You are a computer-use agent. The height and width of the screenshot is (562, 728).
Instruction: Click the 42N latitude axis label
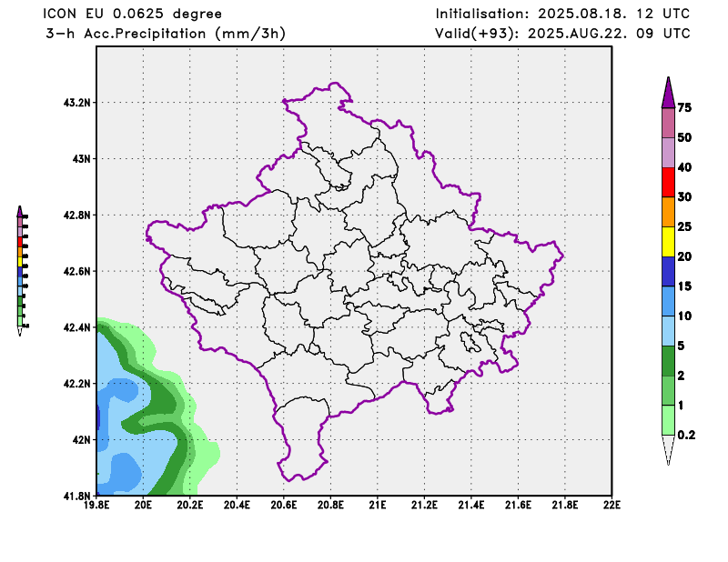pos(82,439)
